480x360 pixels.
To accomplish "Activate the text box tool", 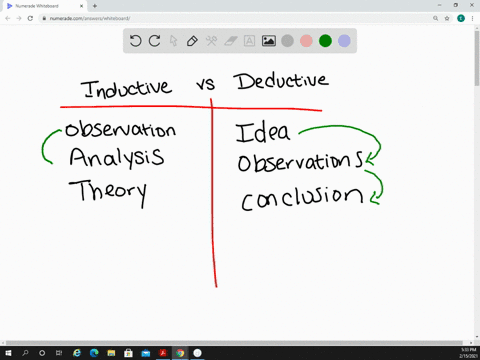I will [x=249, y=41].
